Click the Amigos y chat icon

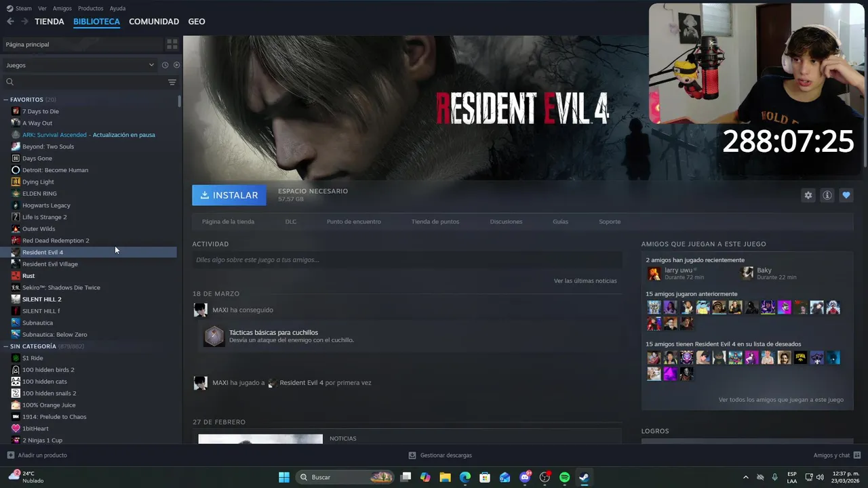pos(857,455)
